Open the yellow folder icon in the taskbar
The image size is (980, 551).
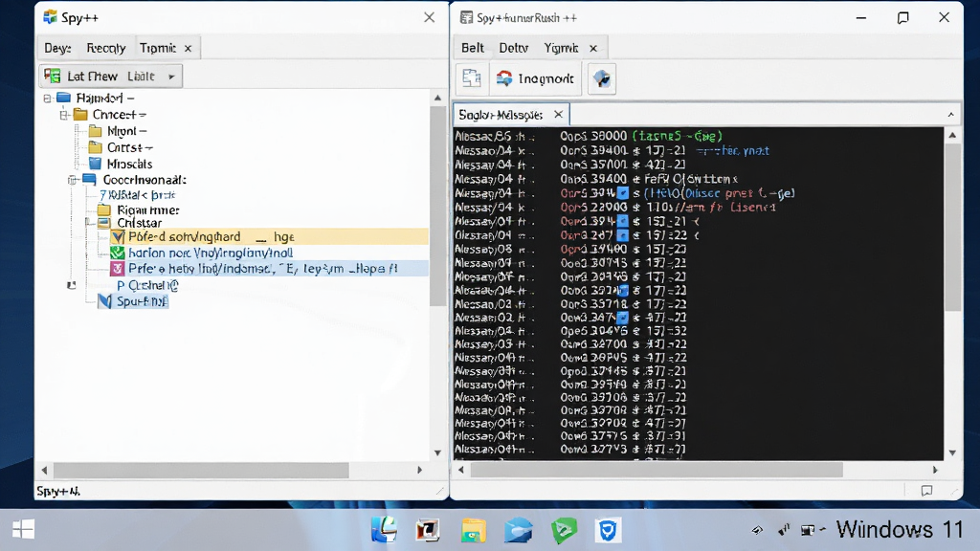(x=473, y=530)
